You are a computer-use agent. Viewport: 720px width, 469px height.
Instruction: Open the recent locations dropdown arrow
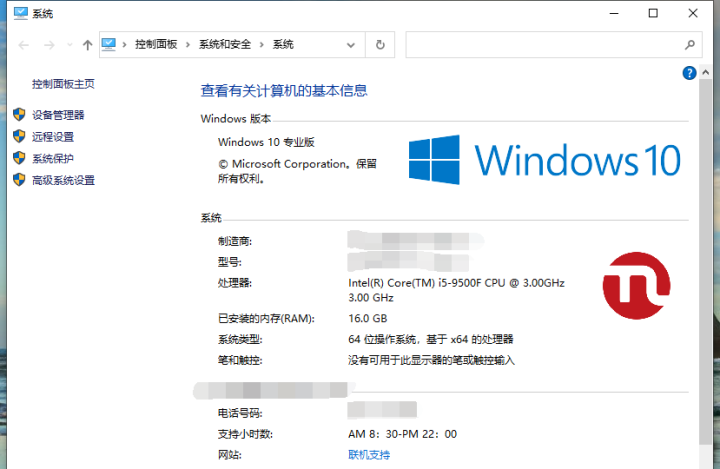(x=70, y=45)
